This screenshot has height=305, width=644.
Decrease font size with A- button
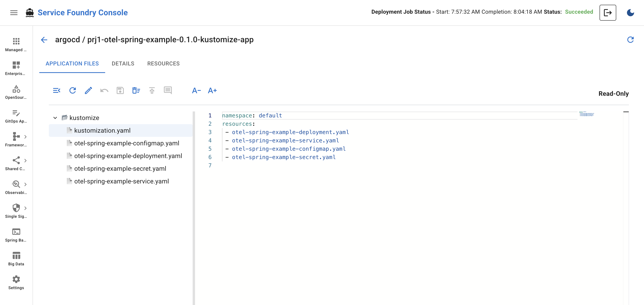(196, 90)
